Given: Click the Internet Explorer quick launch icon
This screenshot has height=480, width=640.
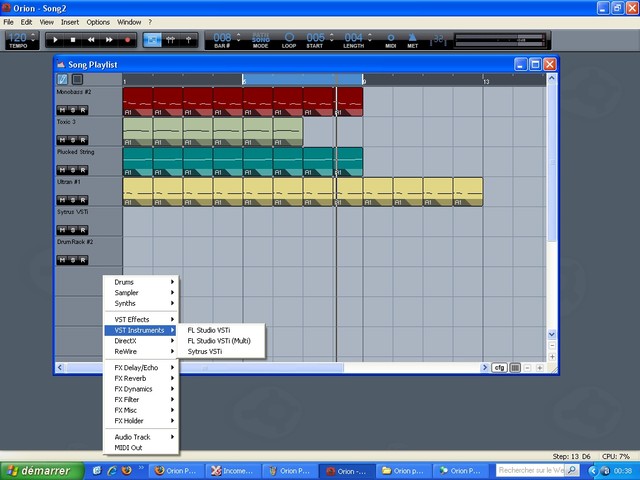Looking at the screenshot, I should (111, 470).
